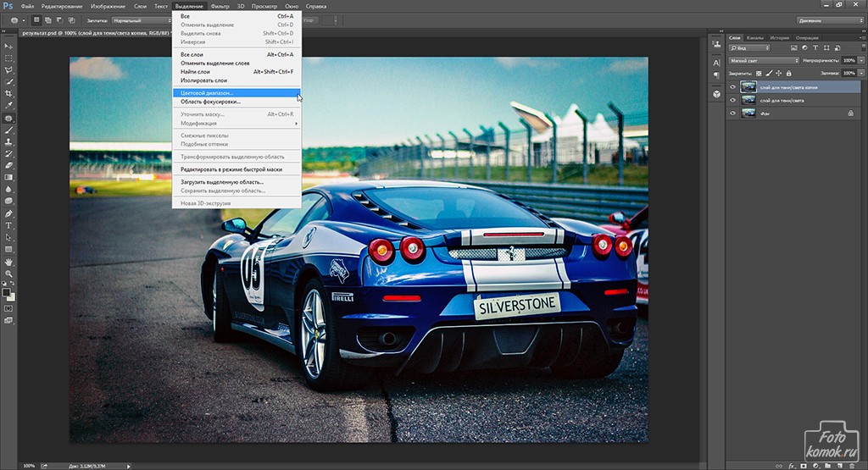The width and height of the screenshot is (868, 470).
Task: Open Заплатка mode dropdown Нормальный
Action: coord(142,20)
